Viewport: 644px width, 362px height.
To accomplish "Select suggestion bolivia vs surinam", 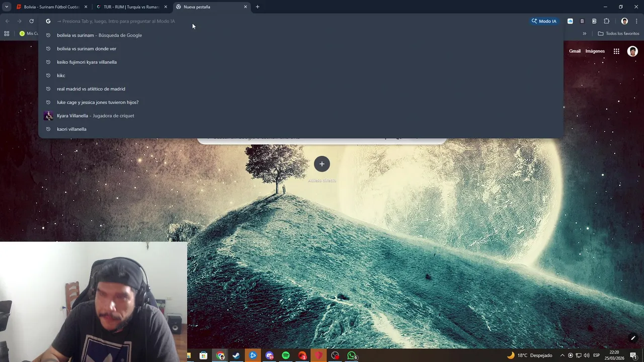I will click(301, 35).
